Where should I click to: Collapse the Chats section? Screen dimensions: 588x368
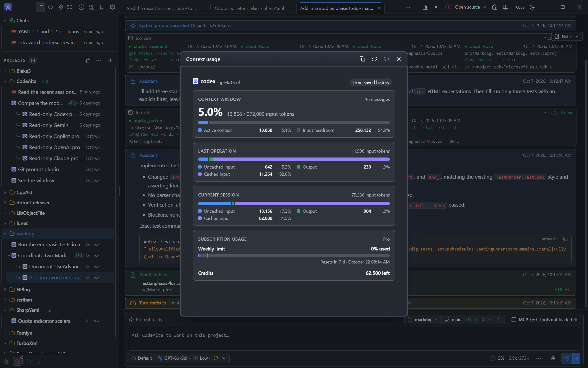[5, 21]
